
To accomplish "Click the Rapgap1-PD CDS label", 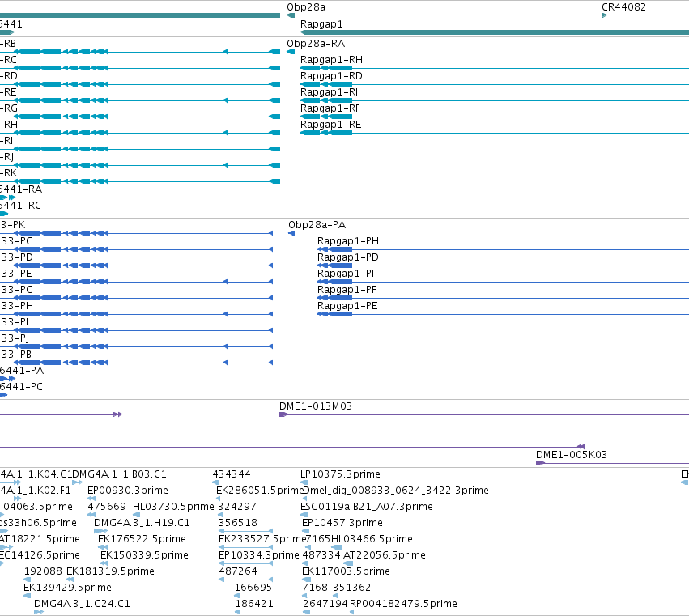I will (x=347, y=257).
